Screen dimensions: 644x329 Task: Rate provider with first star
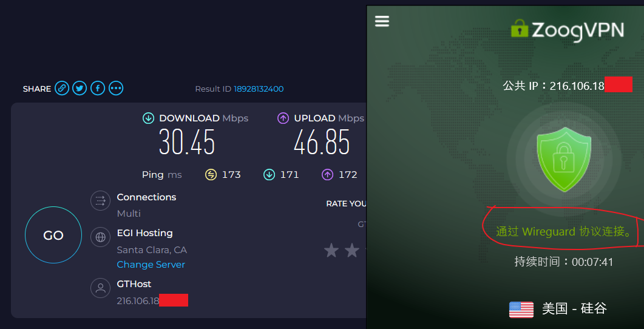[x=331, y=250]
